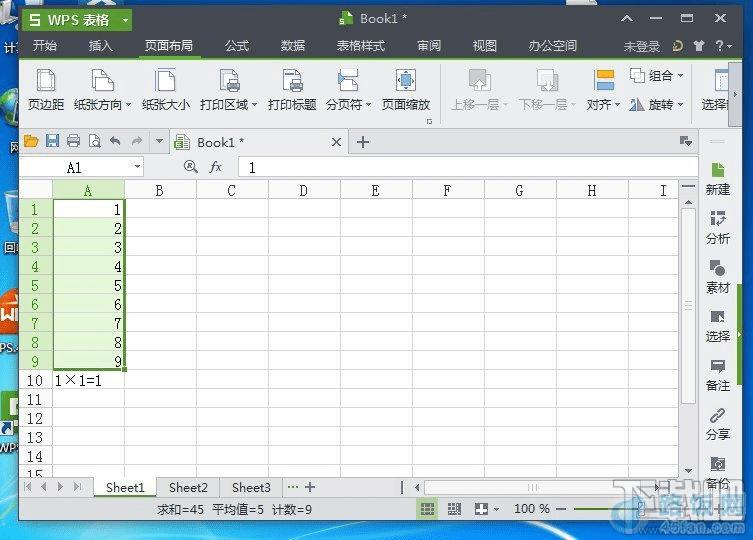The image size is (753, 540).
Task: Click 分析 in the right sidebar
Action: point(717,228)
